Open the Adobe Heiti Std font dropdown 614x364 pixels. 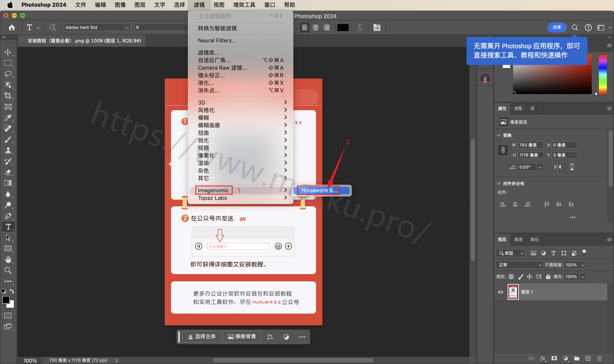[x=127, y=27]
